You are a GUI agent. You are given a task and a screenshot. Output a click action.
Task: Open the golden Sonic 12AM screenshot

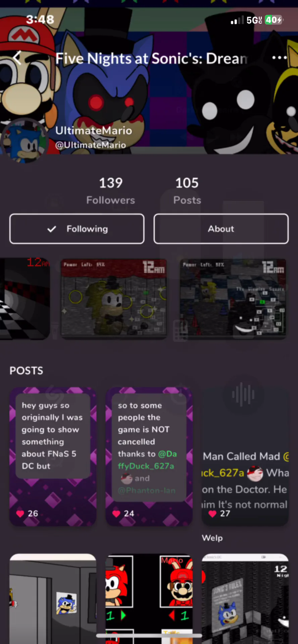[x=114, y=299]
